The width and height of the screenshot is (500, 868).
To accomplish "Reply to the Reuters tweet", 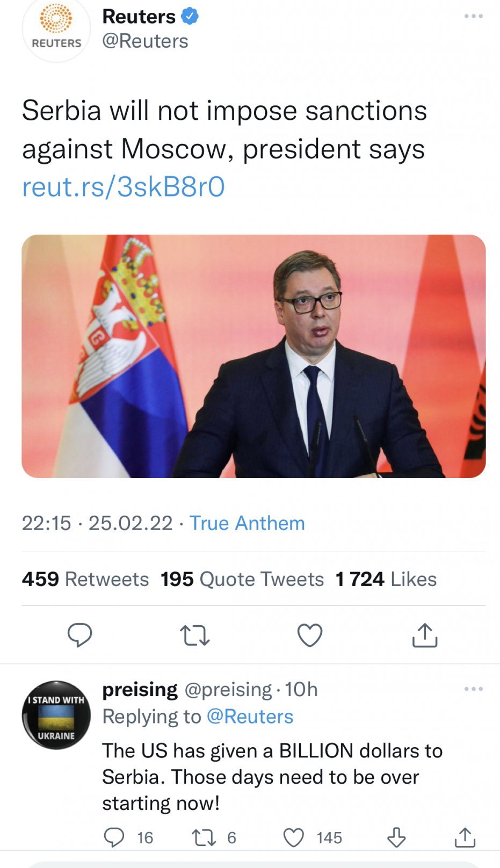I will [79, 635].
